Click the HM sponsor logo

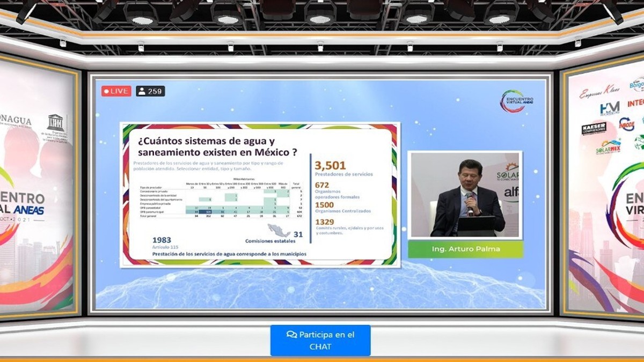[610, 109]
